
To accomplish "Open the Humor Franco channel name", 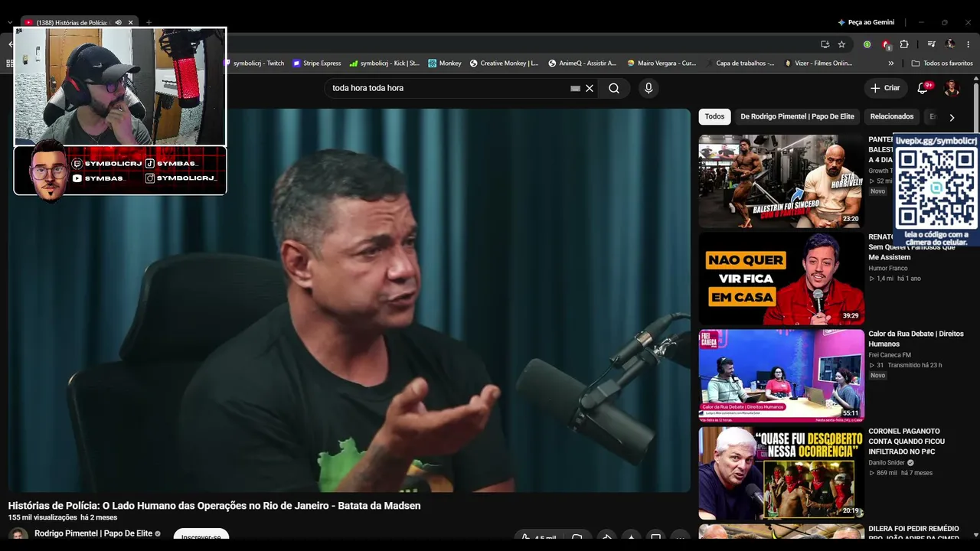I will (x=888, y=269).
